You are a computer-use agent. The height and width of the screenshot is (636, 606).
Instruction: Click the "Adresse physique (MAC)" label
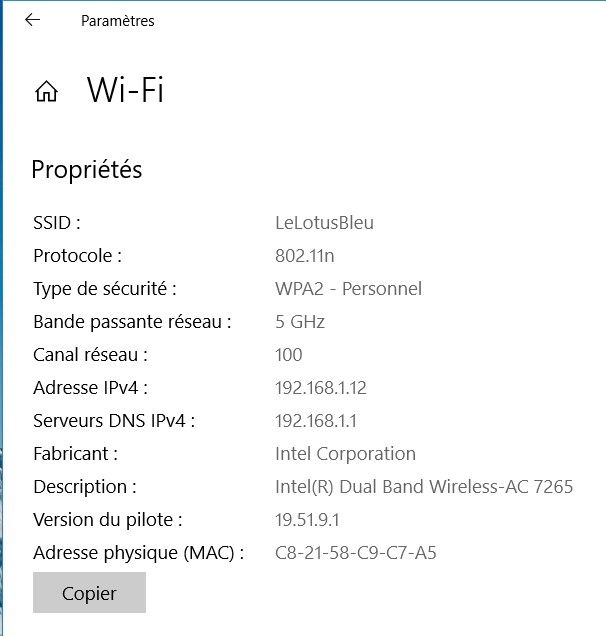(x=138, y=552)
